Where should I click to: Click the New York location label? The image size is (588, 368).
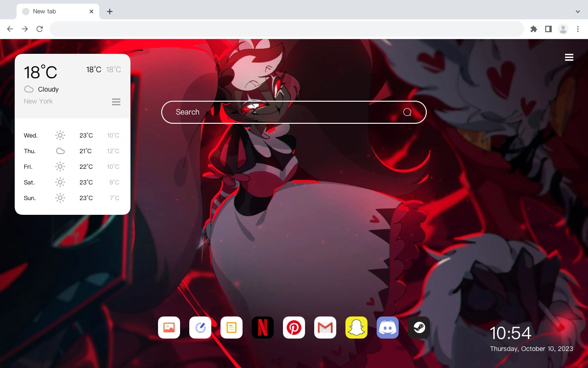click(38, 101)
